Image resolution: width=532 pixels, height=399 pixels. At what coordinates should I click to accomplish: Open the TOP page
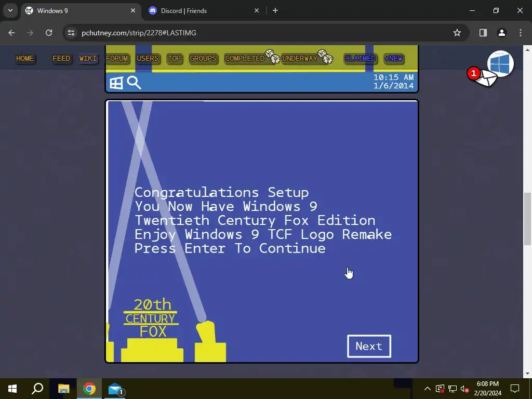coord(175,58)
